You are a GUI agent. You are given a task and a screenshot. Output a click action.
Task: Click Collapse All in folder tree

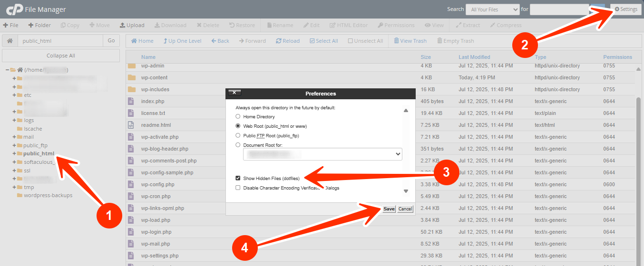click(61, 56)
